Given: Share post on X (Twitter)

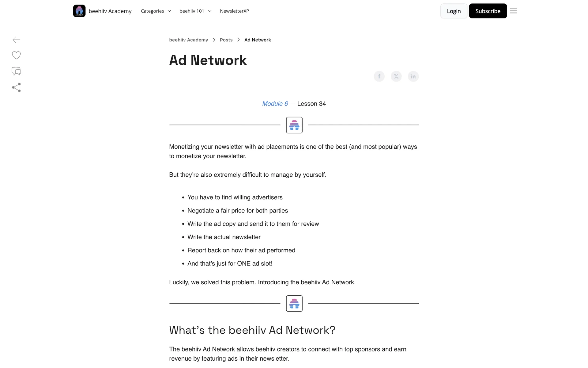Looking at the screenshot, I should click(x=396, y=76).
